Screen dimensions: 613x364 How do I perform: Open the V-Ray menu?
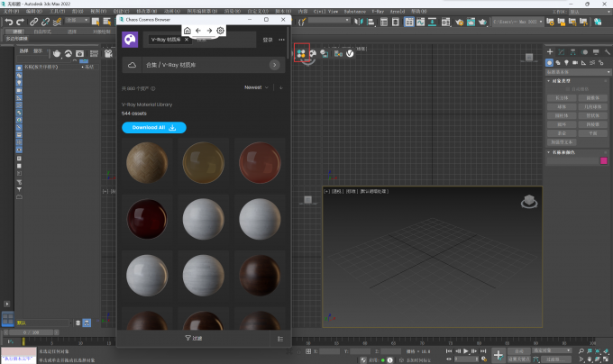click(378, 12)
